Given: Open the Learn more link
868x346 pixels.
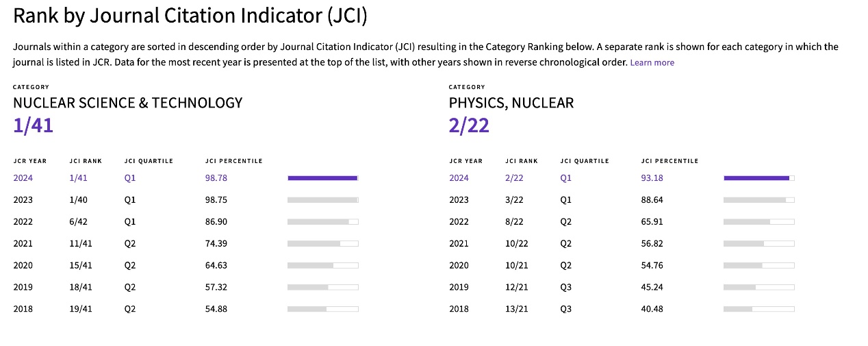Looking at the screenshot, I should [652, 62].
